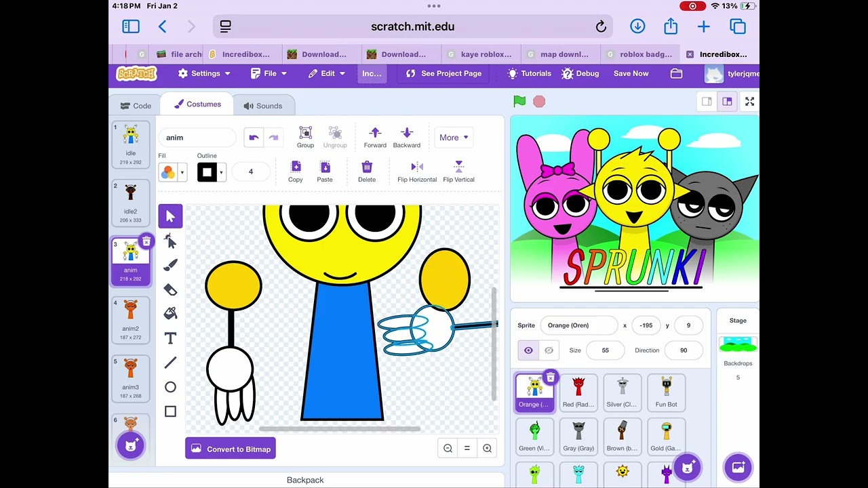Select the Eraser tool
This screenshot has height=488, width=868.
point(170,289)
